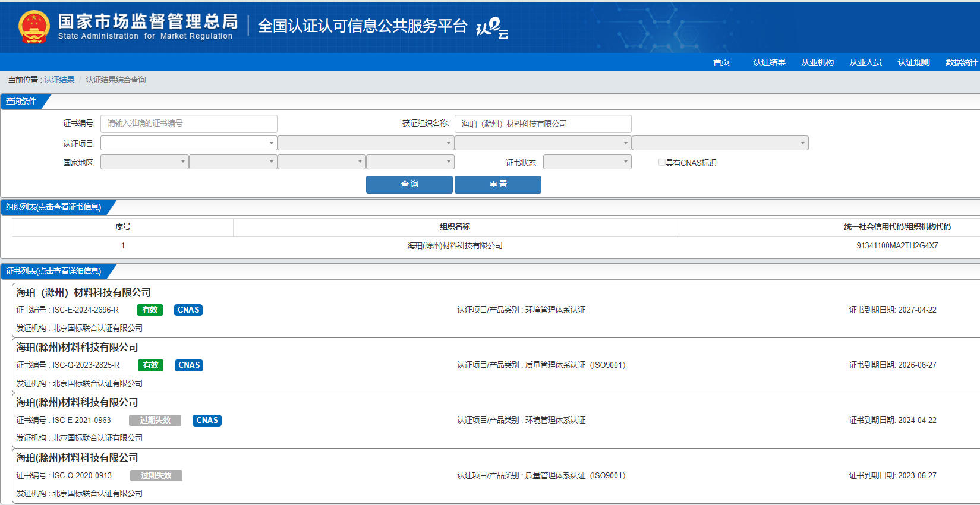Go to 首页 in navigation bar

click(721, 62)
